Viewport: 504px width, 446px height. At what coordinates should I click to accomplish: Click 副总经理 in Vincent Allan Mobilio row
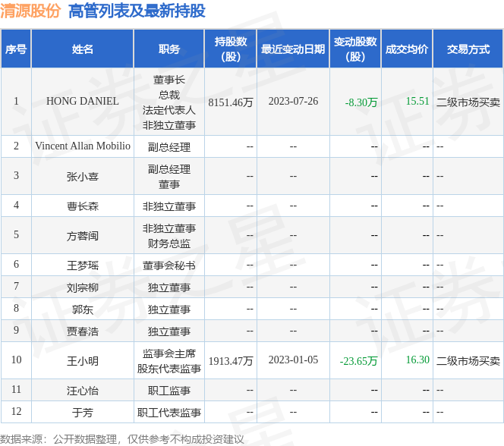(x=169, y=147)
